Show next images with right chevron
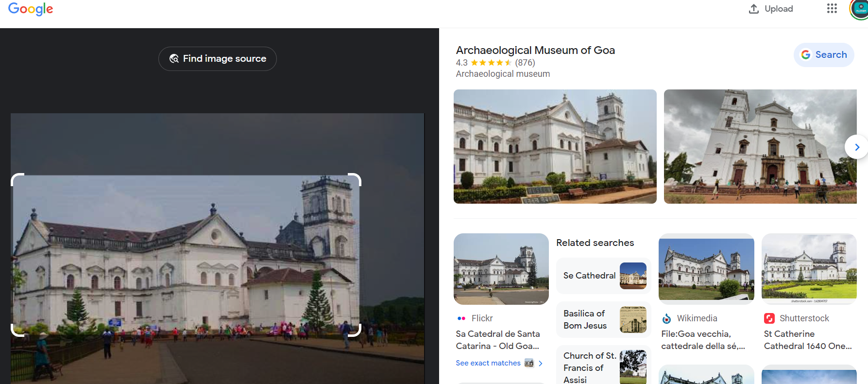This screenshot has height=384, width=868. [x=857, y=147]
